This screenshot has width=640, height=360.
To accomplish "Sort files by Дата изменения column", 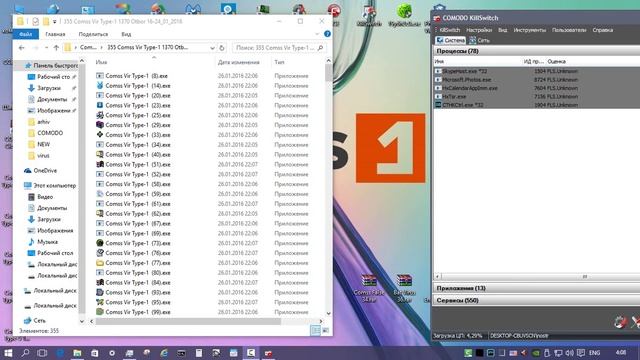I will [239, 62].
